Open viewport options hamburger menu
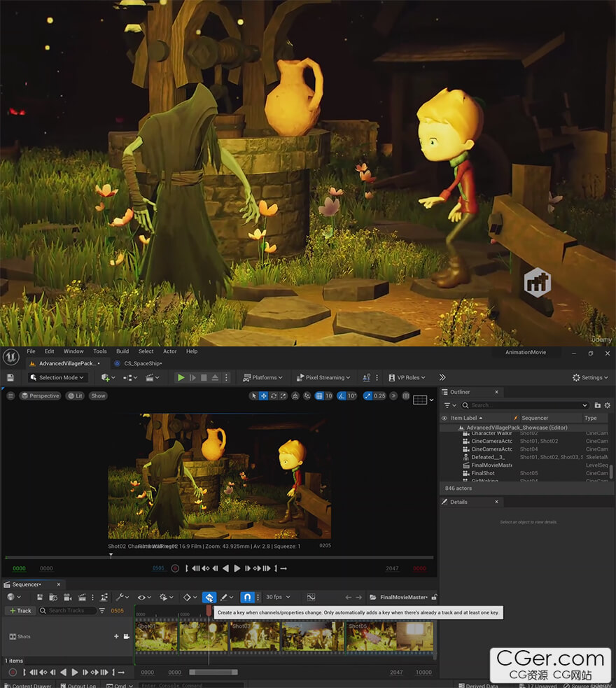Screen dimensions: 616x688 point(11,395)
